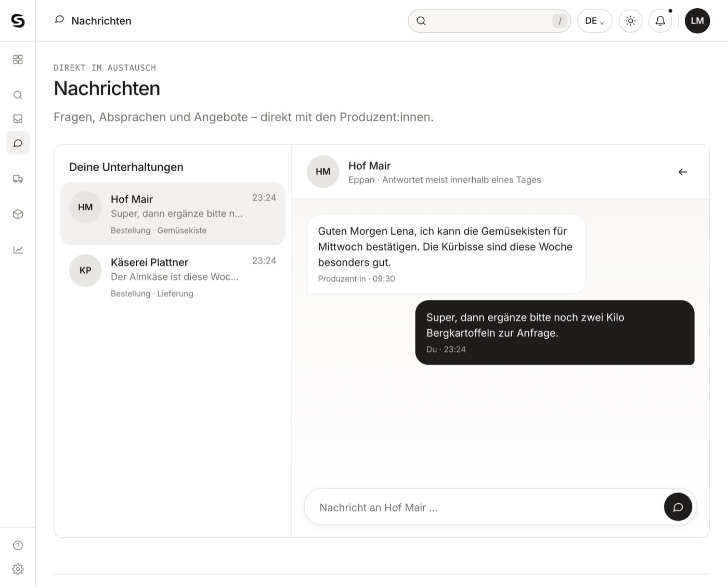This screenshot has height=587, width=728.
Task: Click the "Hof Mair" name in chat header
Action: click(x=369, y=165)
